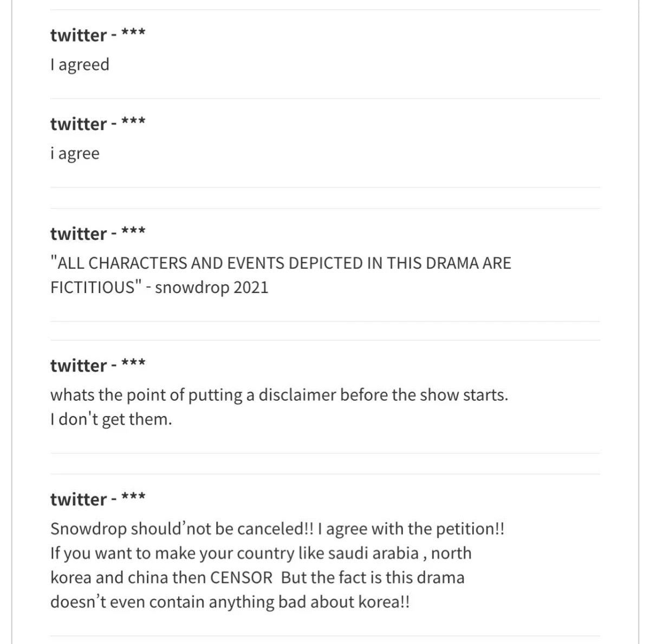Click the capitalized word CENSOR
650x644 pixels.
241,577
